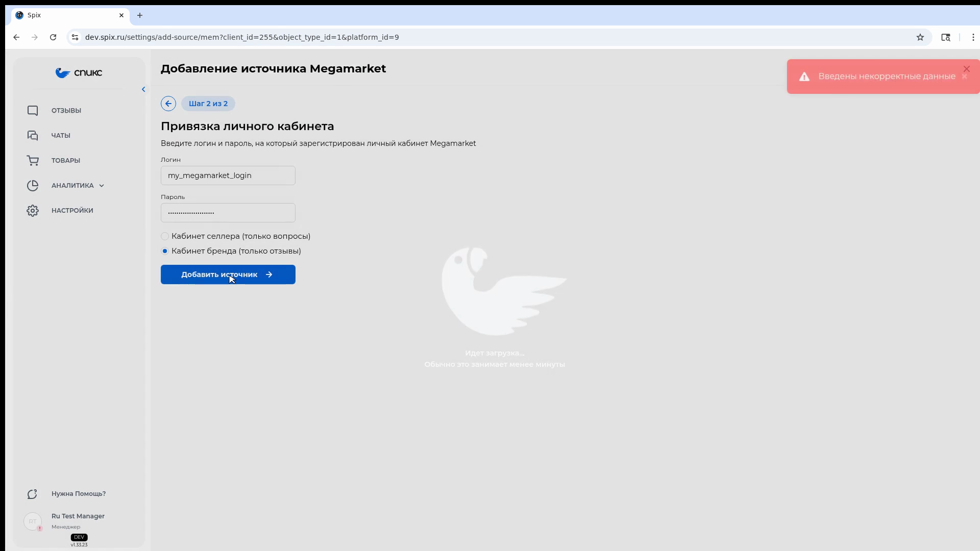Click the RT user avatar
Viewport: 980px width, 551px height.
[x=33, y=521]
